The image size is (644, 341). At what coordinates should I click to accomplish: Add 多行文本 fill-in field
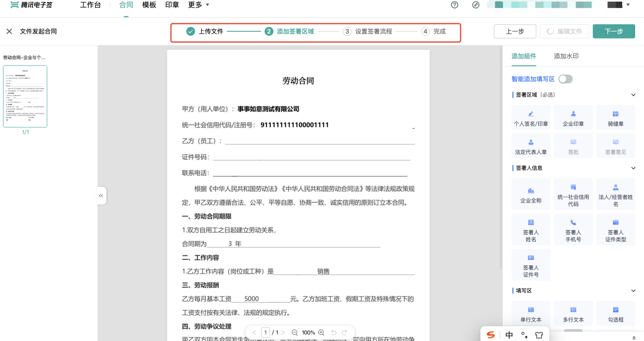coord(573,314)
